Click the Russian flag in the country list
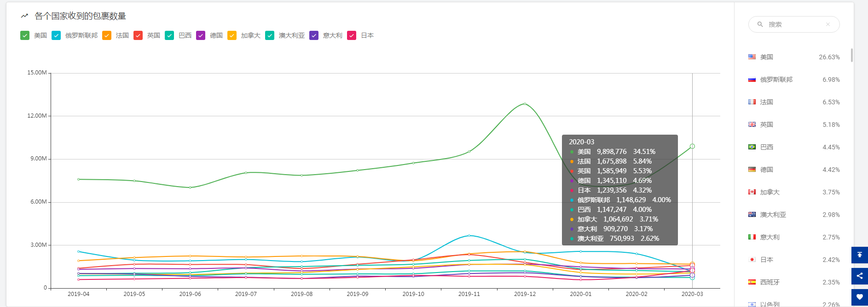The width and height of the screenshot is (868, 307). pos(752,80)
